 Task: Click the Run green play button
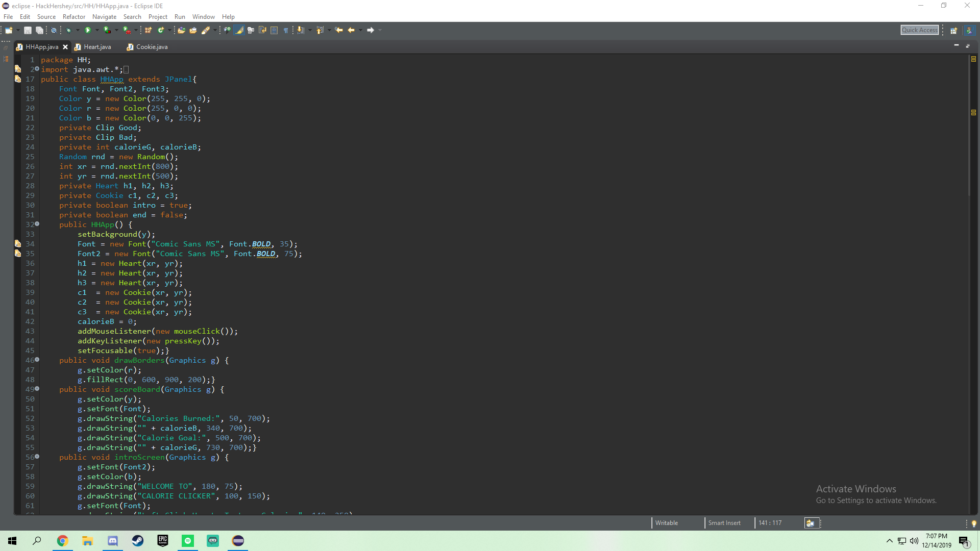(x=88, y=31)
